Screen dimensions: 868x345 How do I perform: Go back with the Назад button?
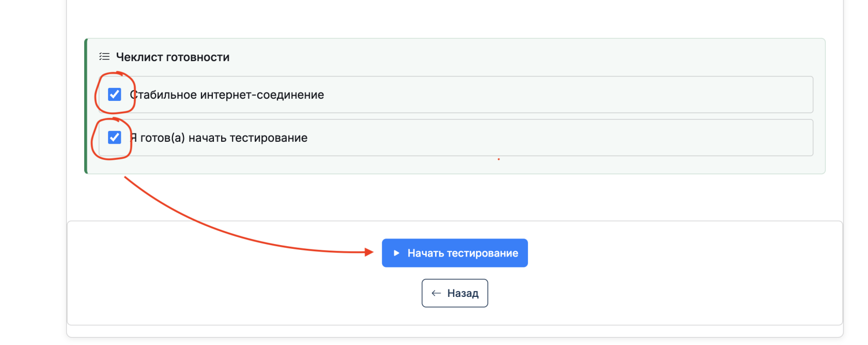pyautogui.click(x=455, y=293)
